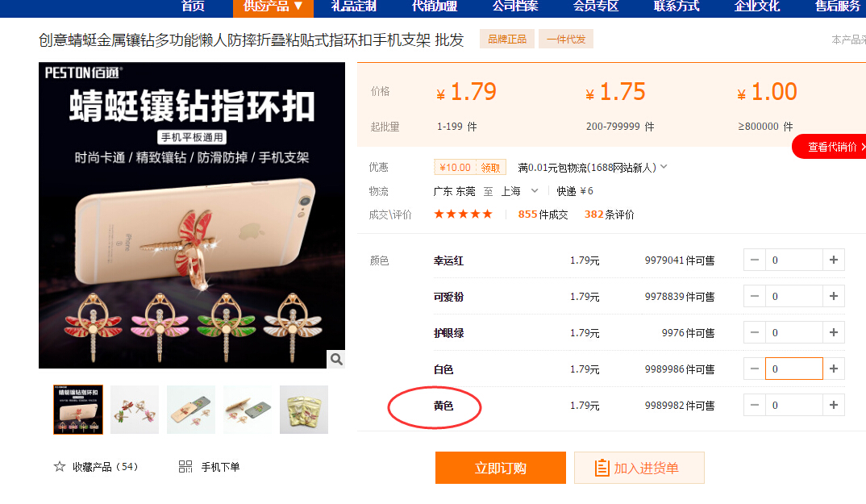Viewport: 866px width, 504px height.
Task: Decrease quantity for 可爱粉 with minus
Action: coord(755,296)
